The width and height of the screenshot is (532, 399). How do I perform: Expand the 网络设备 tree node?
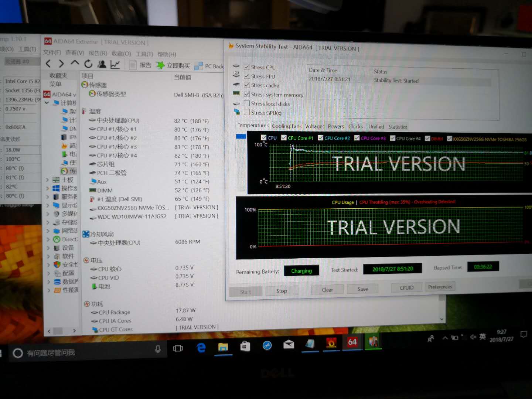point(48,231)
